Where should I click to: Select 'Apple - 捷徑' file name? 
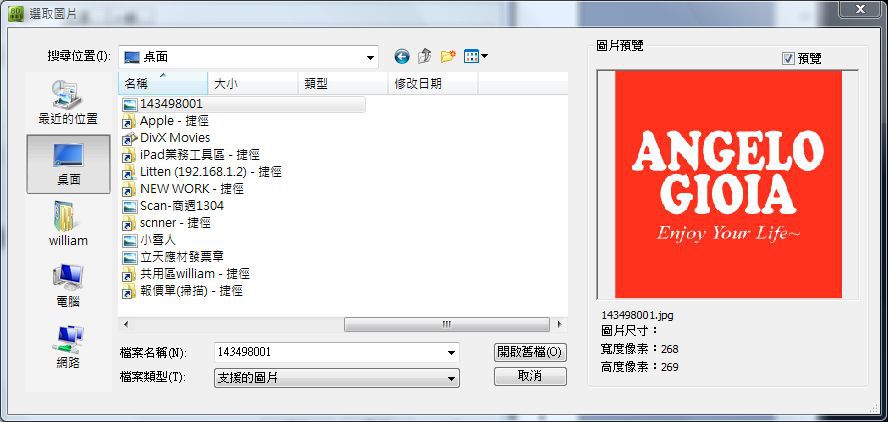point(174,121)
